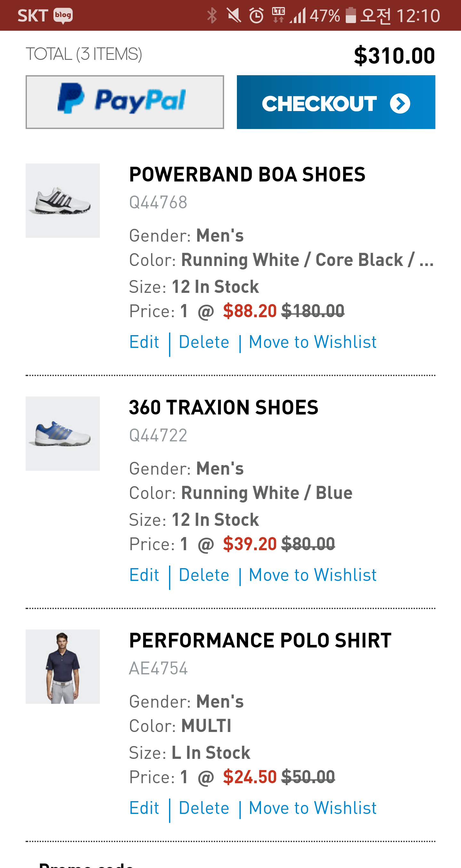Tap the alarm clock status icon
The height and width of the screenshot is (868, 461).
[x=256, y=15]
